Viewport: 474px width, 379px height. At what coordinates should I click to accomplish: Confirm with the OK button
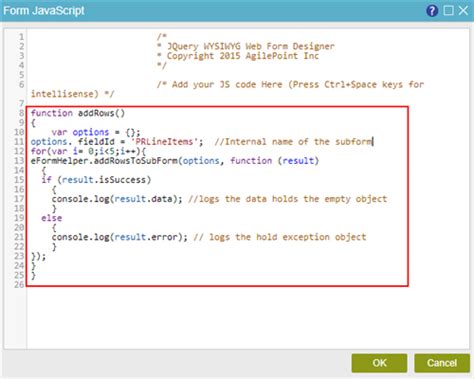[379, 363]
